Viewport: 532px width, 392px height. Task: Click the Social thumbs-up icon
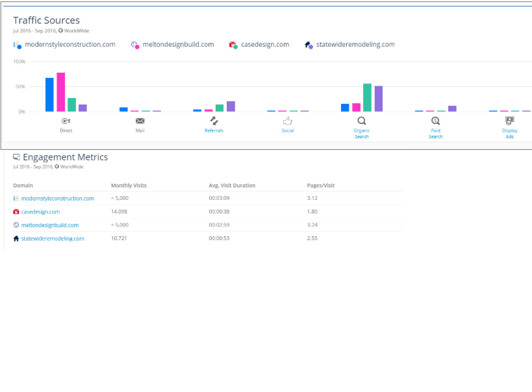(288, 121)
